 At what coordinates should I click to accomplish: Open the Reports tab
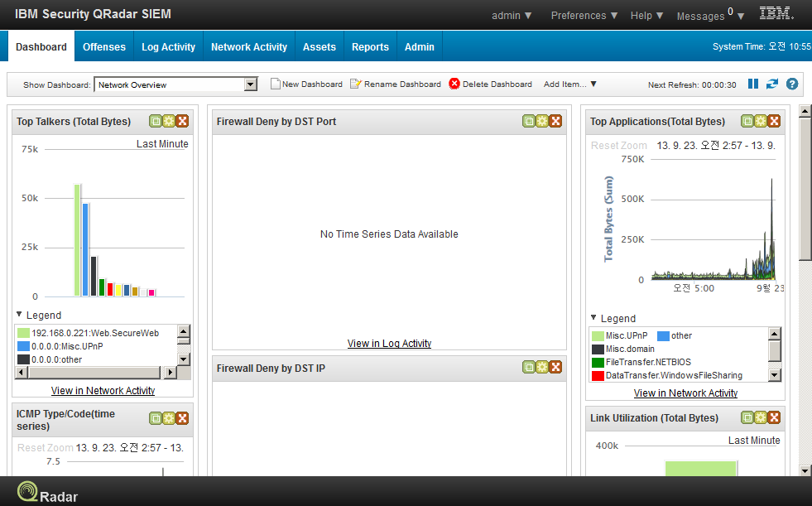click(x=370, y=46)
